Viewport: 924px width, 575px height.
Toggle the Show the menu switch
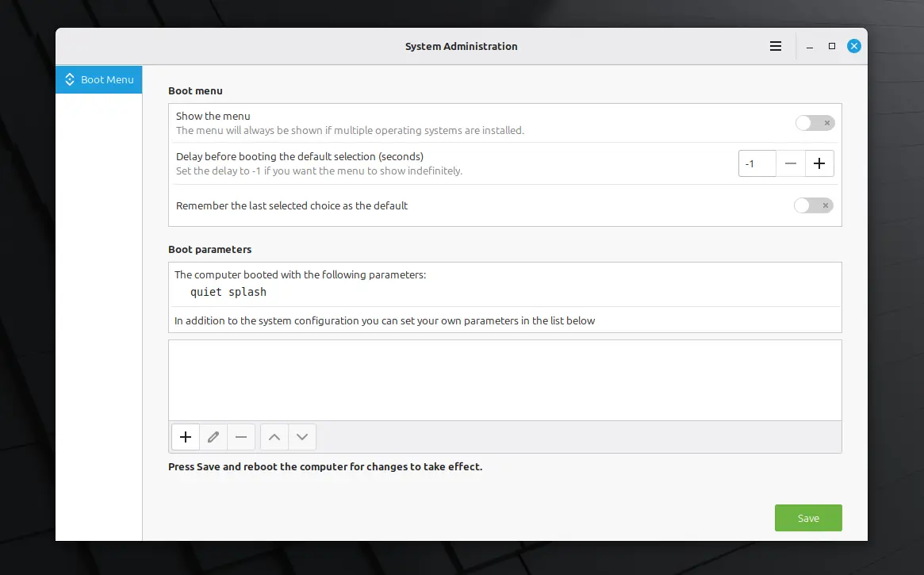pyautogui.click(x=815, y=123)
